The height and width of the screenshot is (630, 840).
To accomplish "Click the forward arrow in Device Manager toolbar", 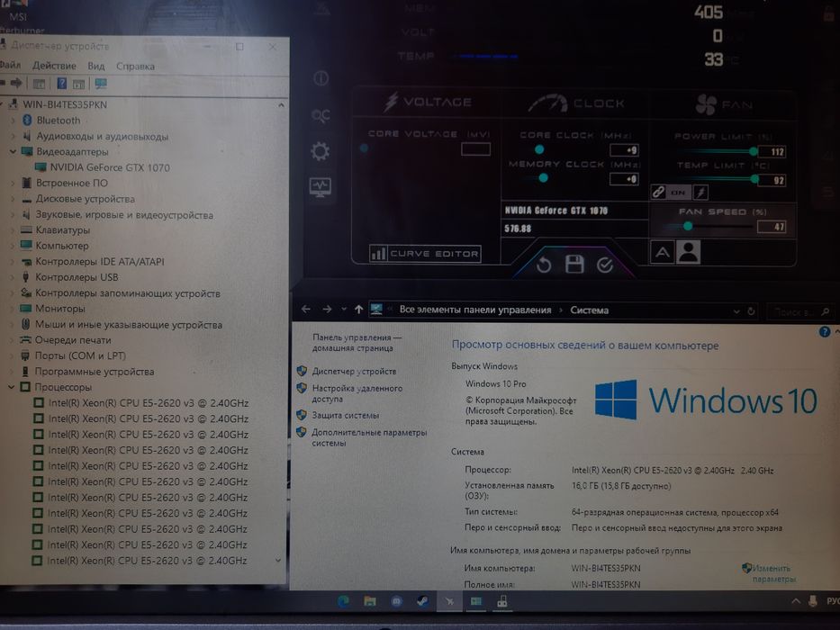I will pyautogui.click(x=16, y=83).
